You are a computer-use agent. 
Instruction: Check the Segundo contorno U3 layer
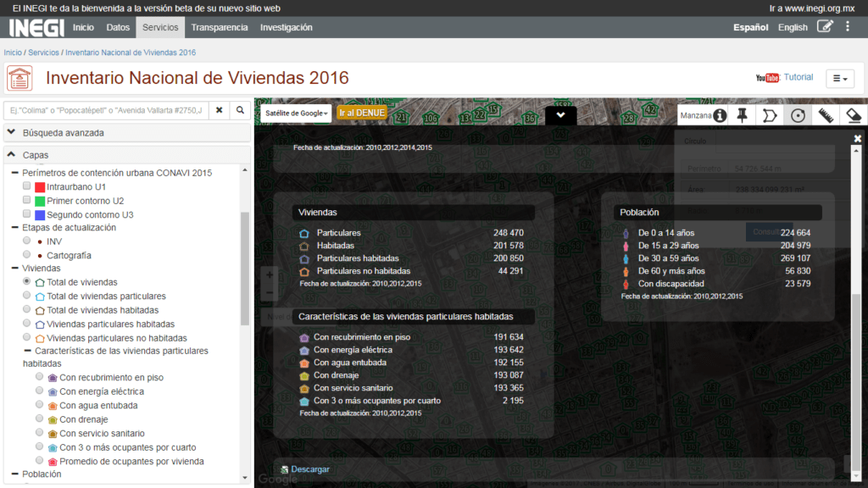coord(27,214)
